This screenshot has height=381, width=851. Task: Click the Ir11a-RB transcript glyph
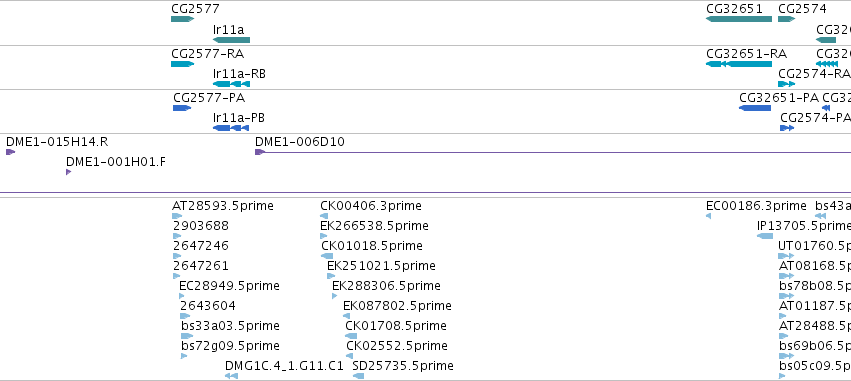[231, 84]
